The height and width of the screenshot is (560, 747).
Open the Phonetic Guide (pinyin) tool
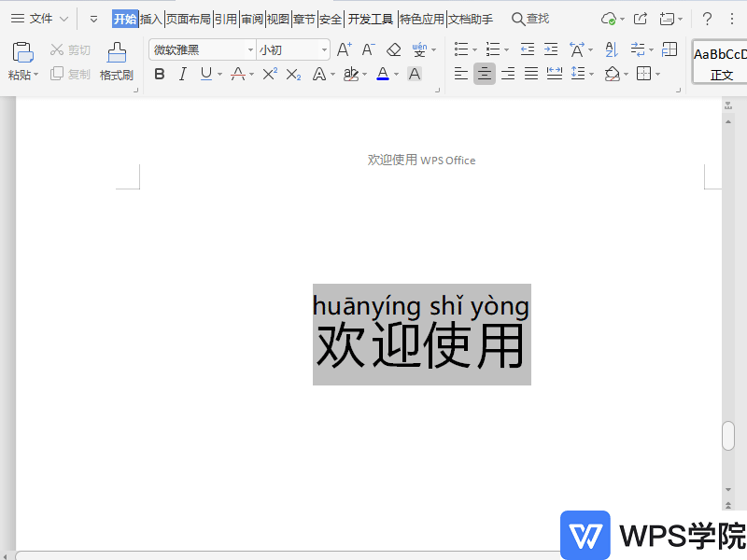[419, 49]
